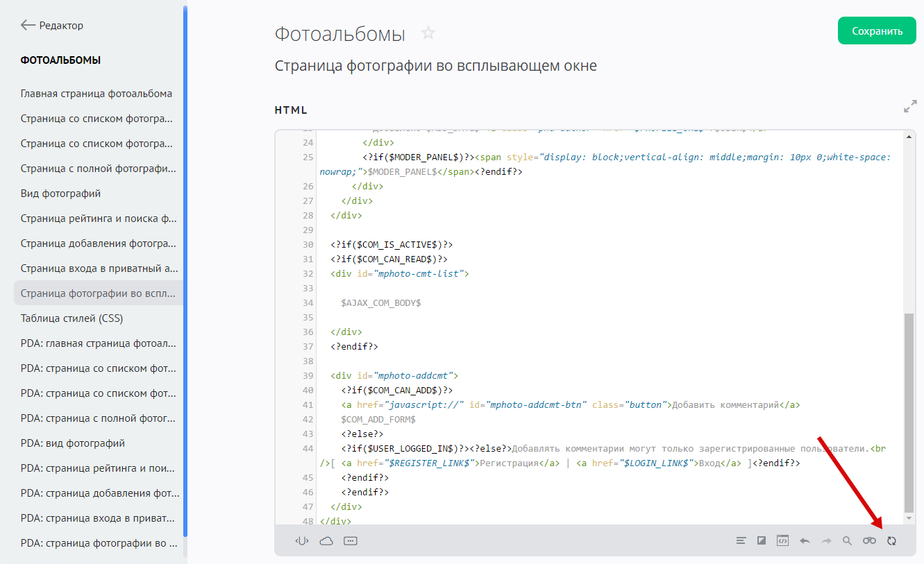This screenshot has height=564, width=924.
Task: Toggle the editor contrast theme icon
Action: (762, 541)
